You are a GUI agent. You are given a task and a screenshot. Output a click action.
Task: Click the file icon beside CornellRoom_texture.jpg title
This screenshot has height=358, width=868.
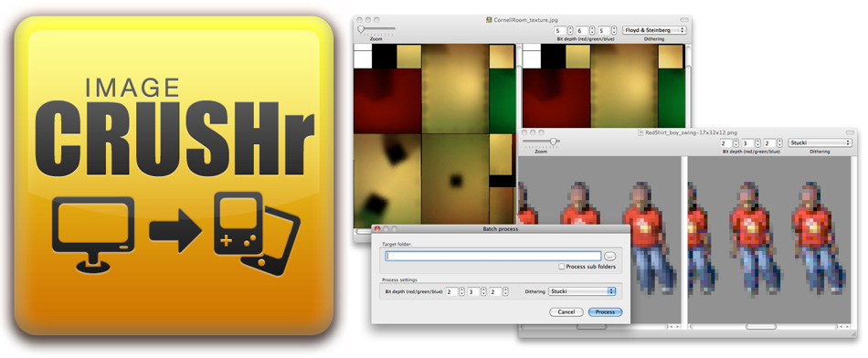coord(489,20)
